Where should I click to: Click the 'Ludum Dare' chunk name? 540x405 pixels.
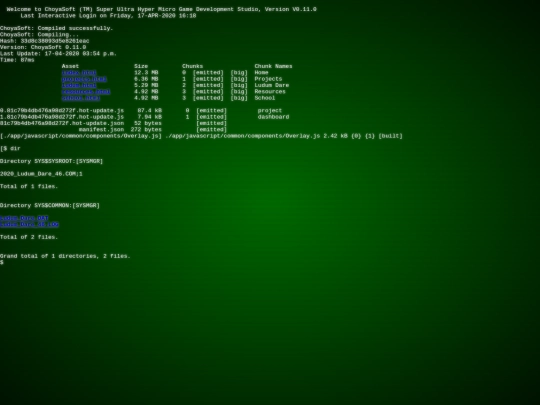(x=272, y=85)
